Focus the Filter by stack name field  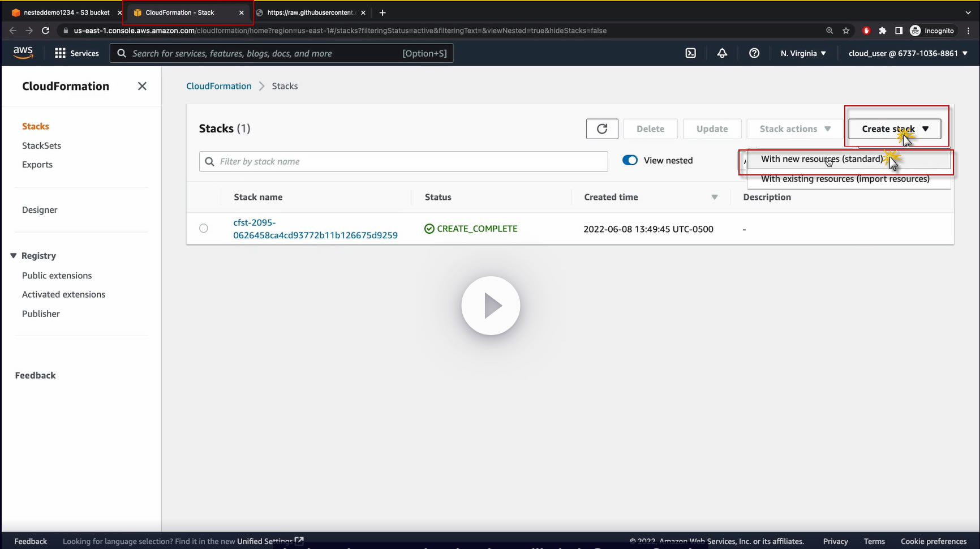[403, 161]
